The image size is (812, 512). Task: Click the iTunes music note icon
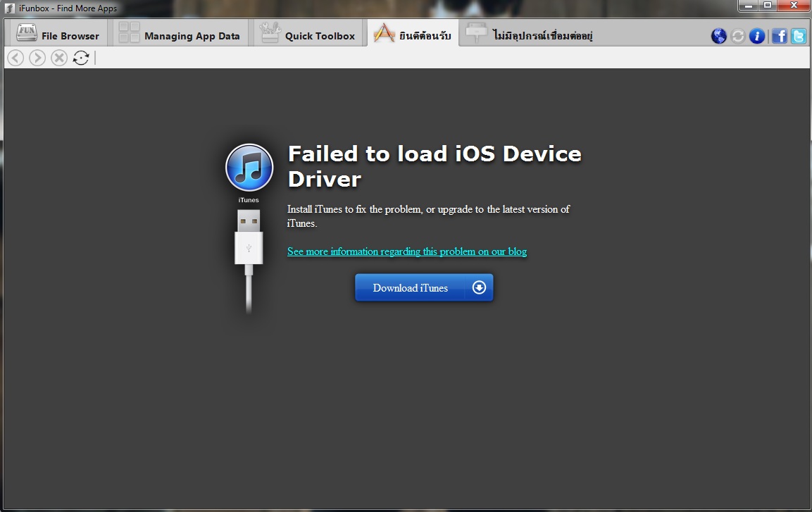(x=249, y=168)
